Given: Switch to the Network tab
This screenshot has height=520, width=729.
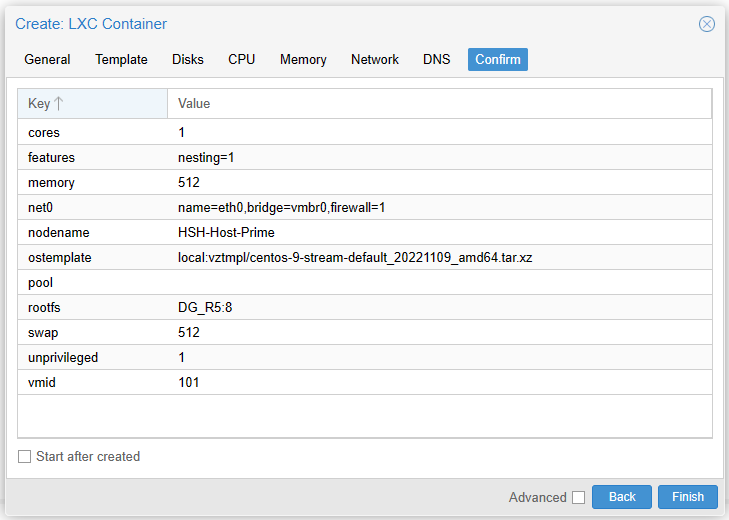Looking at the screenshot, I should click(x=374, y=60).
